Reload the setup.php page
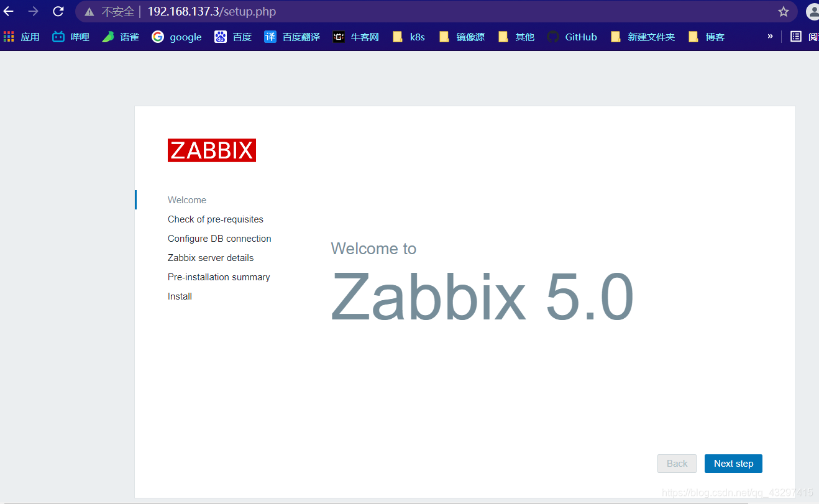Viewport: 819px width, 504px height. (x=58, y=11)
